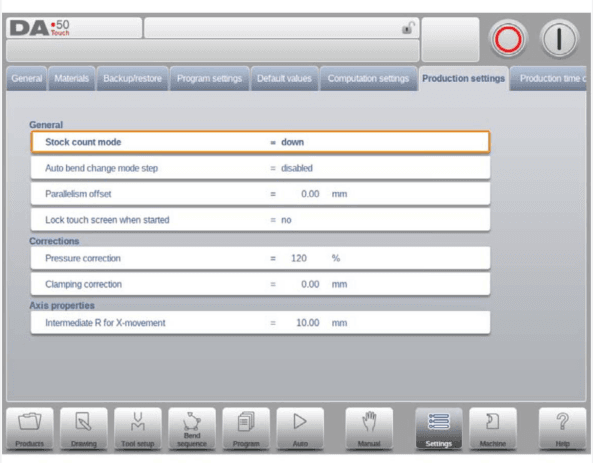
Task: Select the Tool setup icon
Action: 138,429
